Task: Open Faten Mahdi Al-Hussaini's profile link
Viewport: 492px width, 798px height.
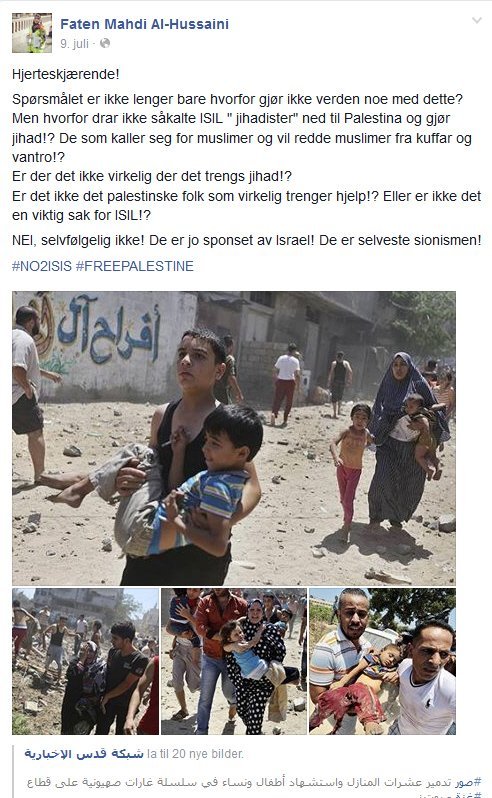Action: pyautogui.click(x=144, y=24)
